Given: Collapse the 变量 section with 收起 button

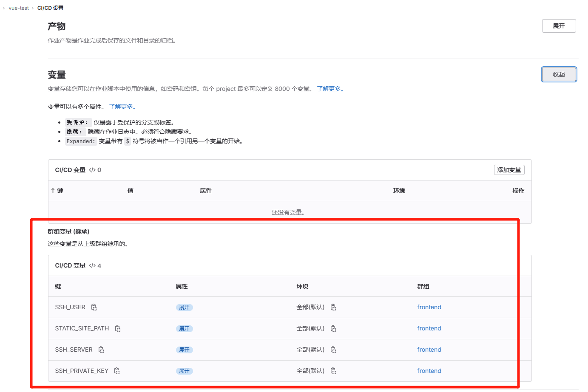Looking at the screenshot, I should pos(559,74).
